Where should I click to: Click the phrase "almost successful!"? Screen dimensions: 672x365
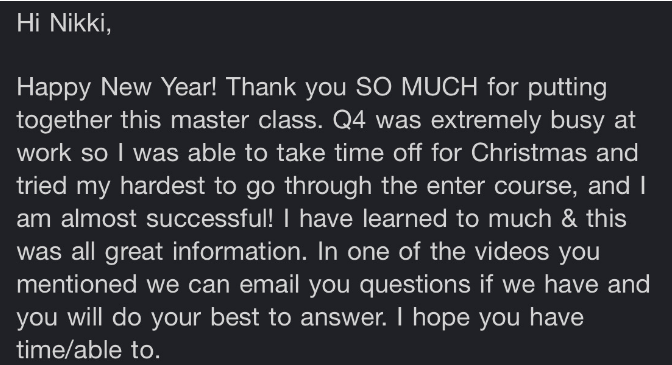[167, 218]
